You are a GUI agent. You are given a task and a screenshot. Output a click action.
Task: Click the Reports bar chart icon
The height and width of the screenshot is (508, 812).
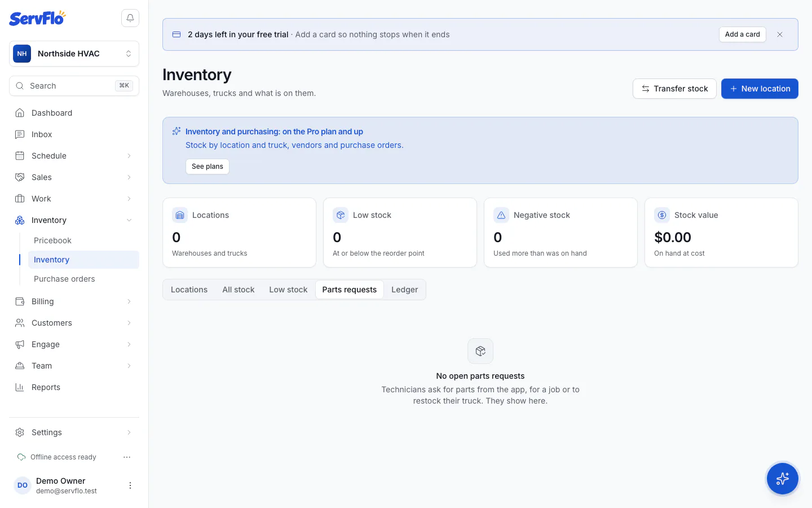(x=20, y=387)
